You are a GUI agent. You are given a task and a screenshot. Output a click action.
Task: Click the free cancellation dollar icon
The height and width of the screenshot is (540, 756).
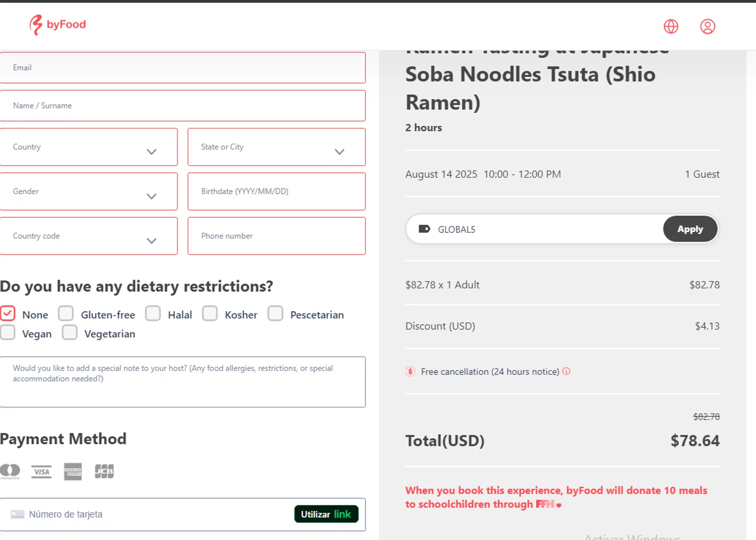click(x=410, y=372)
